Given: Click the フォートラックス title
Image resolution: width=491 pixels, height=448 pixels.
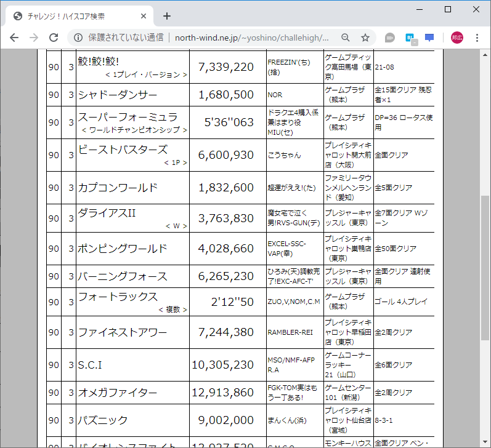Looking at the screenshot, I should [118, 297].
